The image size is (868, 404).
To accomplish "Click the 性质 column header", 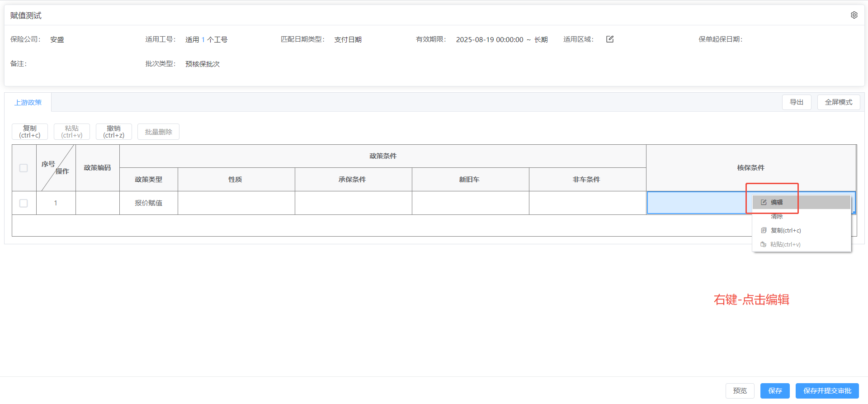I will (x=236, y=180).
